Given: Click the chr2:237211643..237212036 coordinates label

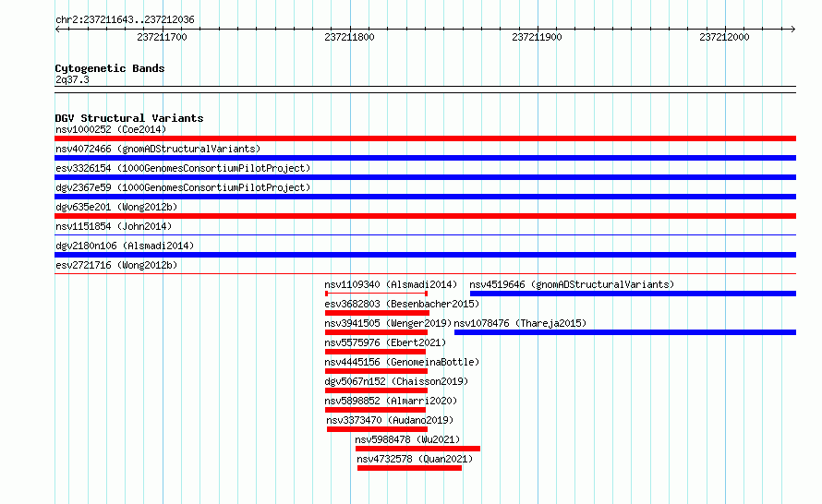Looking at the screenshot, I should (x=125, y=19).
